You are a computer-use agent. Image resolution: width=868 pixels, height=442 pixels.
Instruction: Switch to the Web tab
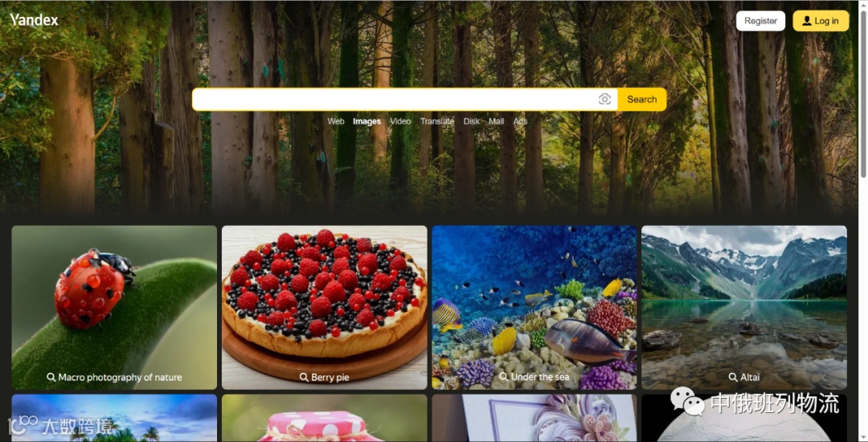[335, 121]
